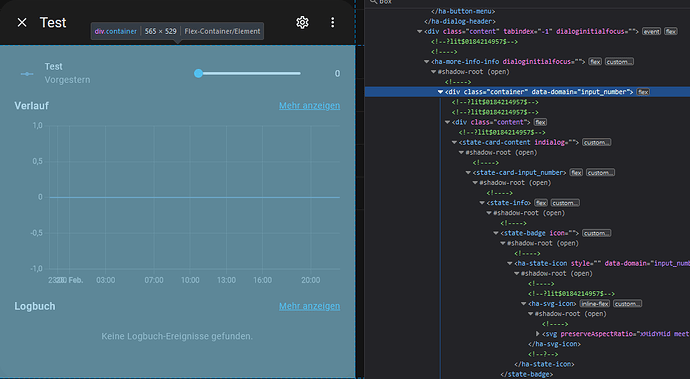Collapse the selected div.container node
Viewport: 690px width, 379px height.
(440, 92)
